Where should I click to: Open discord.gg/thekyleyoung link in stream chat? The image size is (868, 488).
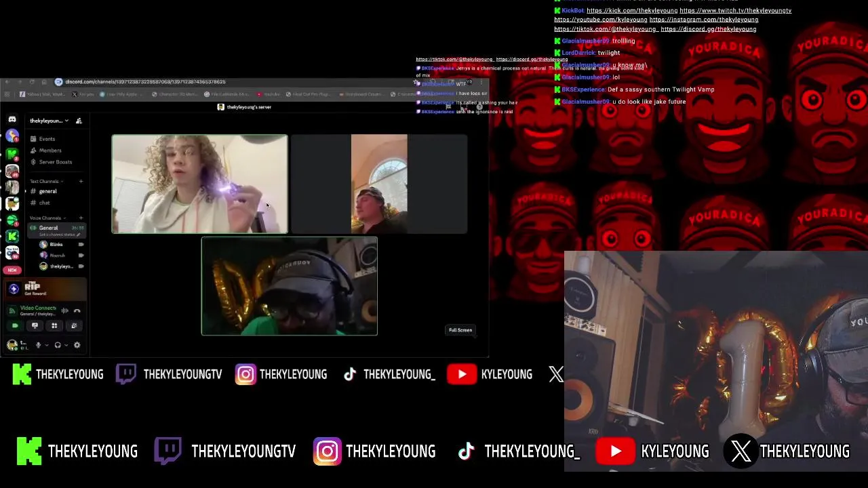(x=708, y=29)
